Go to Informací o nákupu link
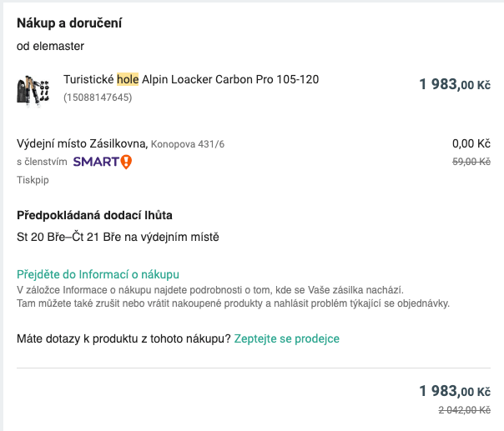Viewport: 504px width, 431px height. point(98,274)
